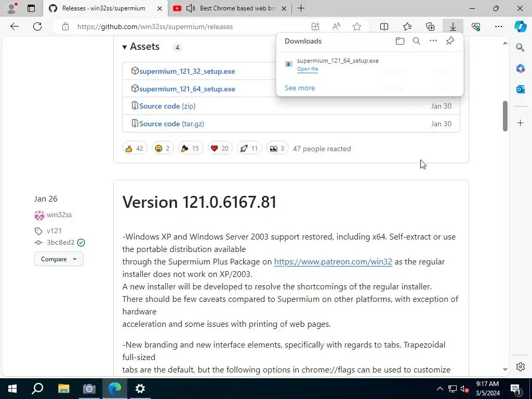Image resolution: width=532 pixels, height=399 pixels.
Task: Toggle laugh reaction with 2
Action: (163, 148)
